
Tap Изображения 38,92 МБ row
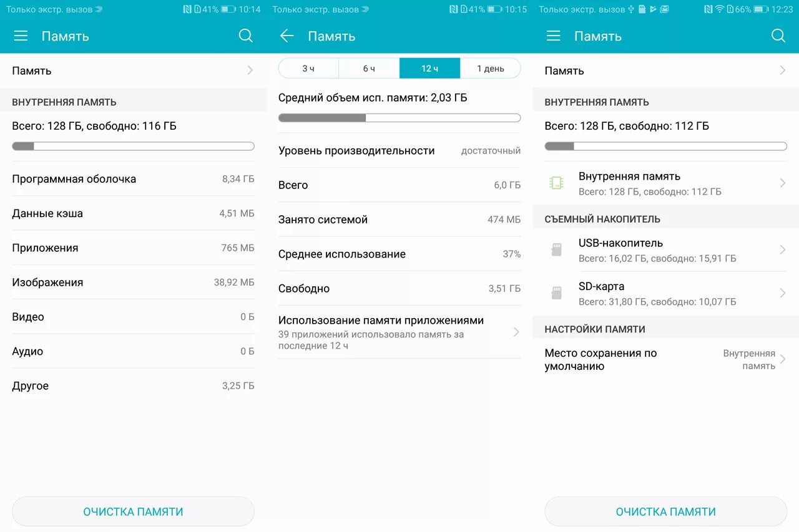pos(133,283)
